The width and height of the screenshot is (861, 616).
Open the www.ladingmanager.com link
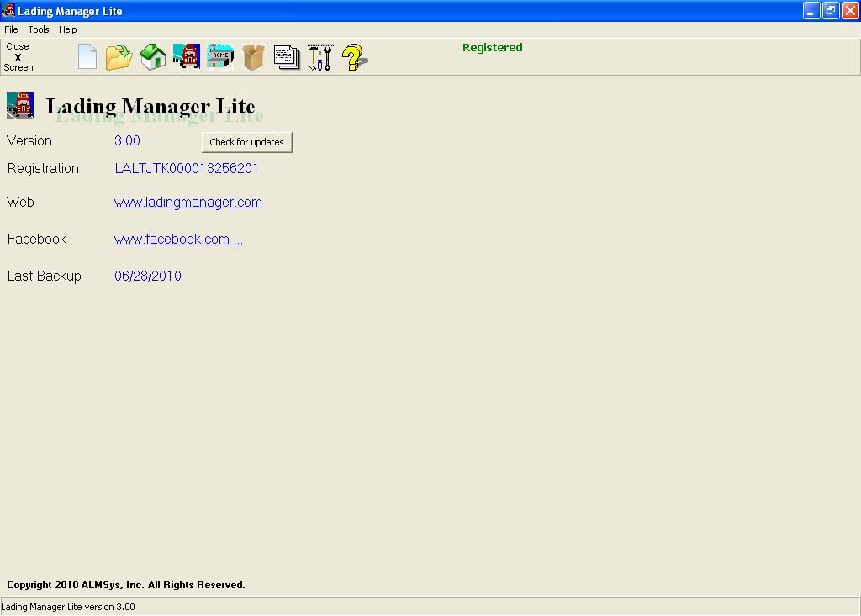(188, 202)
